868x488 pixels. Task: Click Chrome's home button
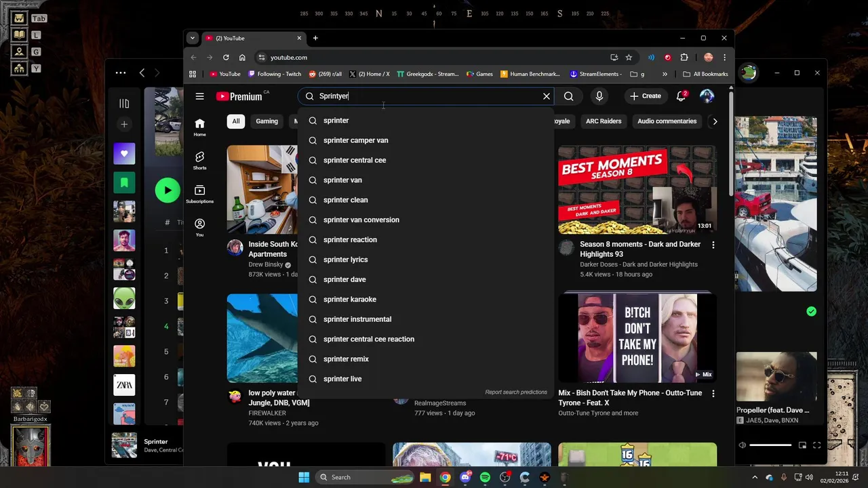click(242, 58)
